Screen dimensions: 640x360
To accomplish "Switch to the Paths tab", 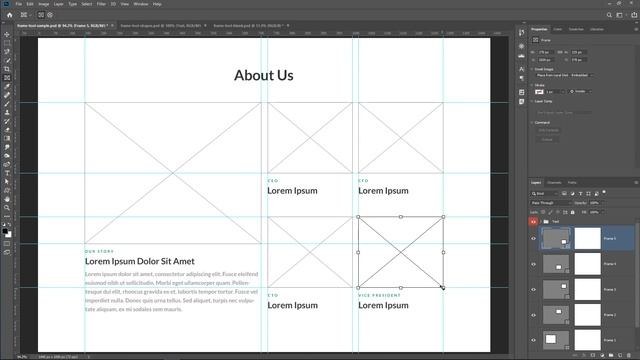I will click(572, 182).
